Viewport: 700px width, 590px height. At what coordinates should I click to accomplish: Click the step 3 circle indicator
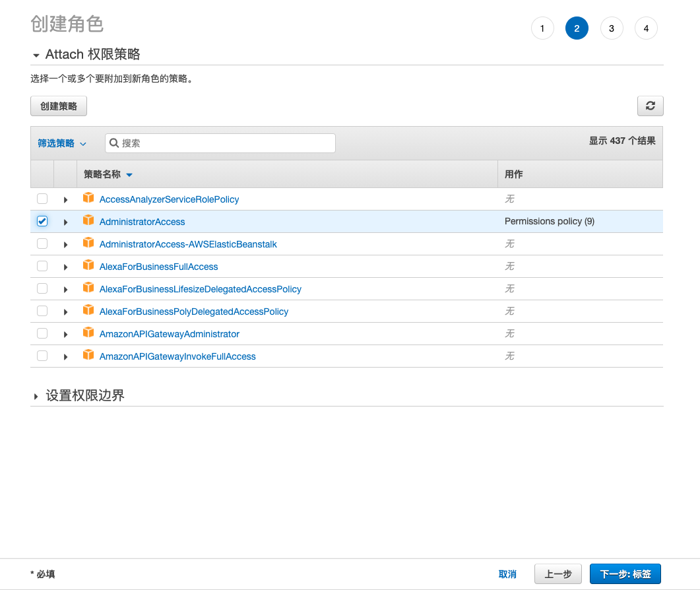pos(612,28)
